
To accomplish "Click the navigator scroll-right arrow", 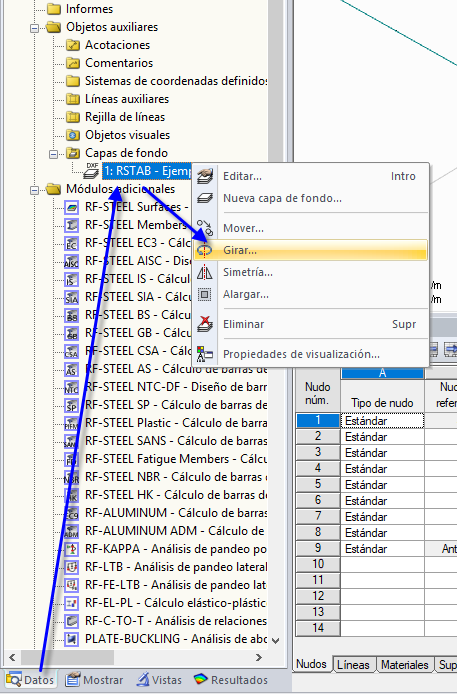I will tap(259, 658).
